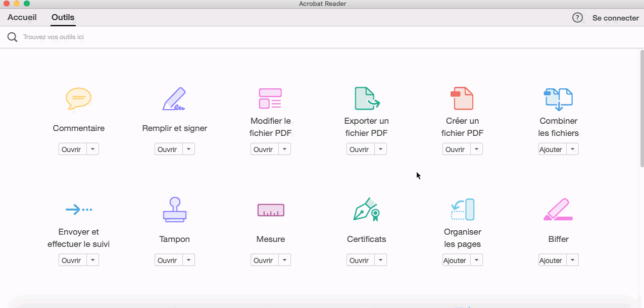Expand the Mesure dropdown arrow

(x=284, y=260)
